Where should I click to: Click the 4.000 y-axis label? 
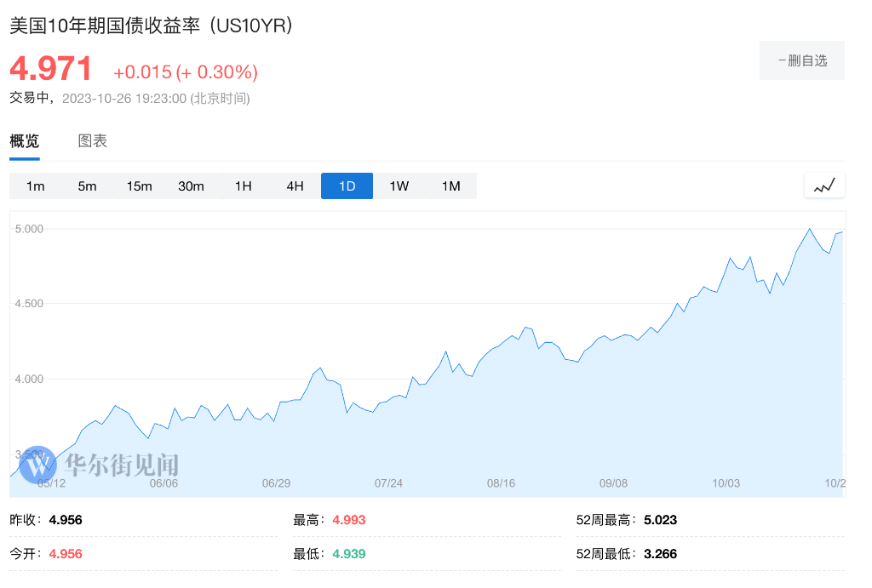point(29,379)
